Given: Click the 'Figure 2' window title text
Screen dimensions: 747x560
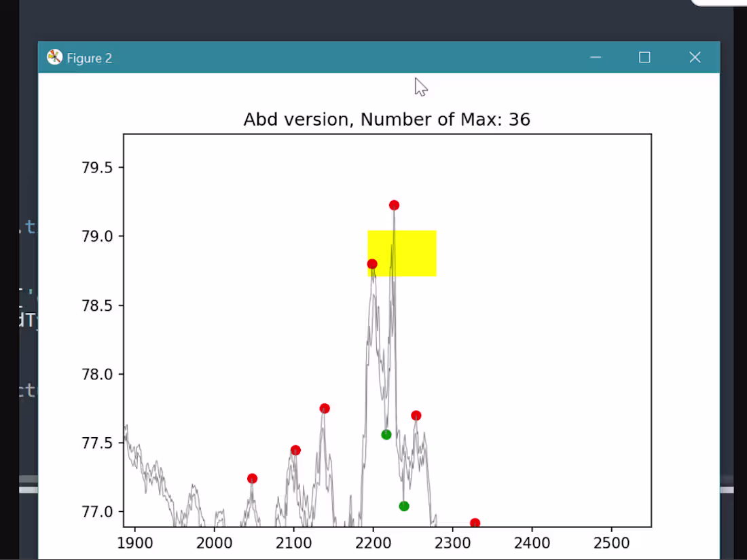Looking at the screenshot, I should coord(90,58).
